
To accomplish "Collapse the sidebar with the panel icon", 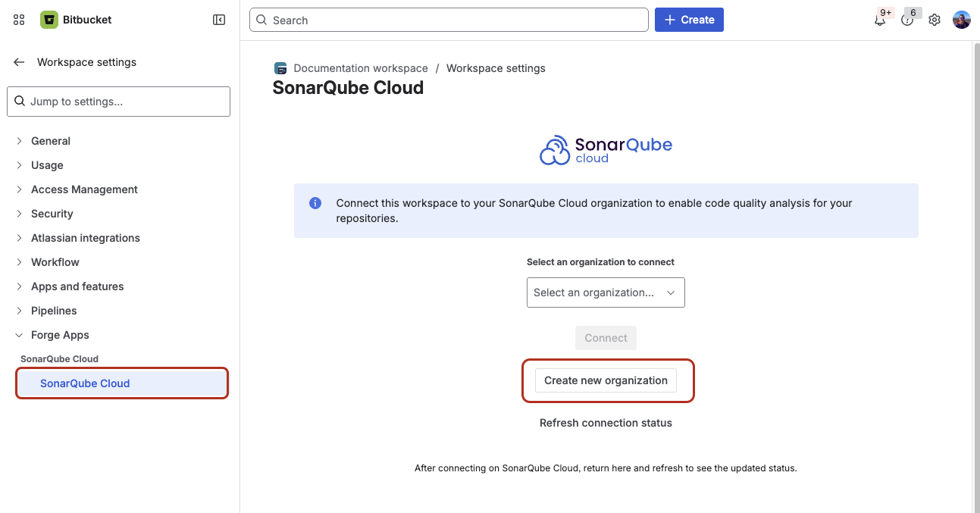I will point(219,20).
